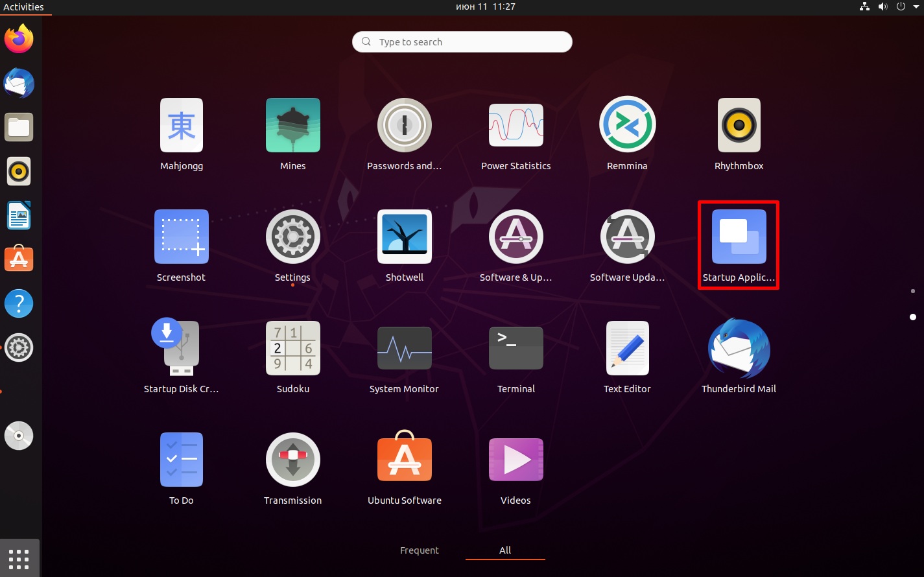Toggle Show Applications grid button

coord(19,558)
